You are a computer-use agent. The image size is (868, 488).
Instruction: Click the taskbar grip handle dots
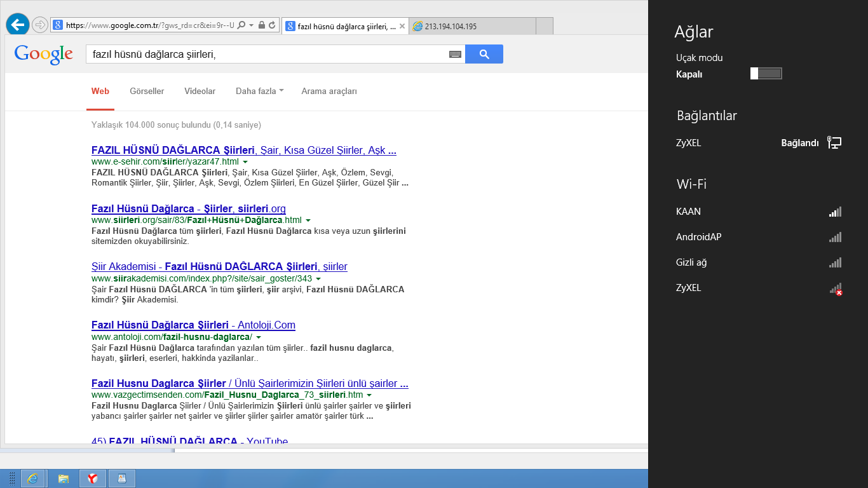click(x=12, y=478)
